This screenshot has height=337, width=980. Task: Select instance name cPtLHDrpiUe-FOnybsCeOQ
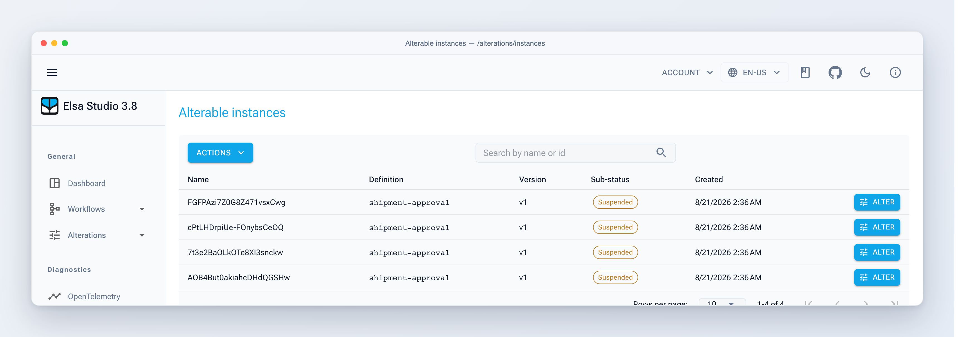236,228
